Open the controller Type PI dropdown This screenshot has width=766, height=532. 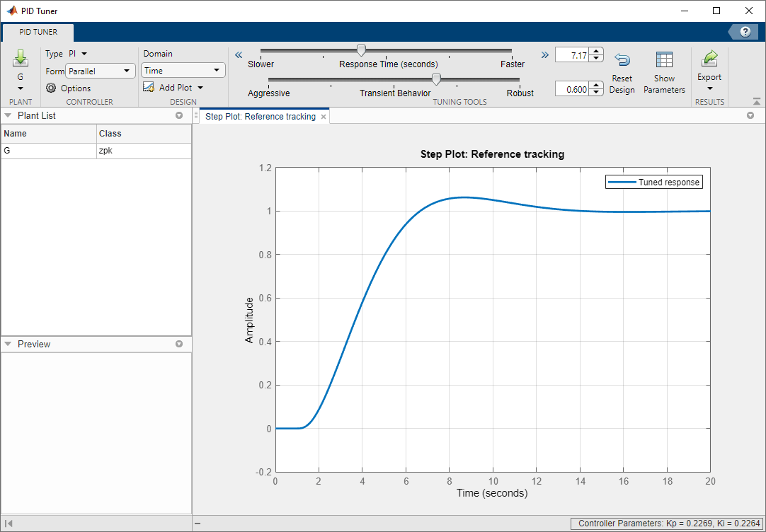point(78,54)
